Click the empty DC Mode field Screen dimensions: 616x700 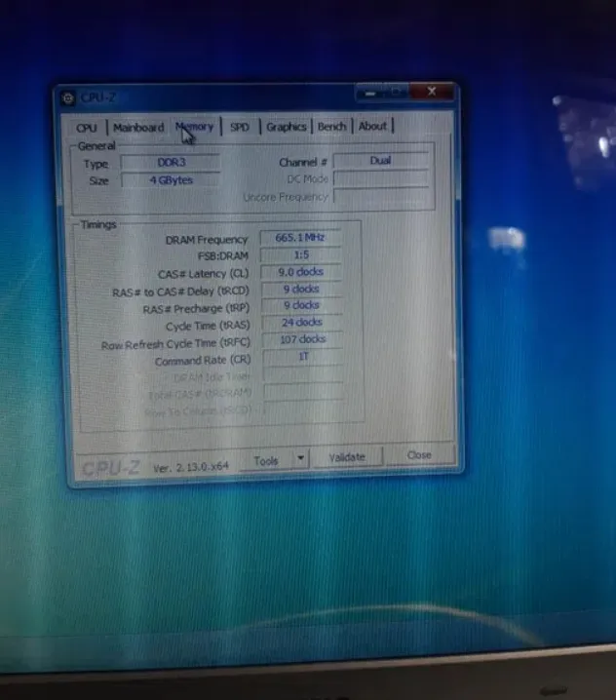pyautogui.click(x=380, y=178)
